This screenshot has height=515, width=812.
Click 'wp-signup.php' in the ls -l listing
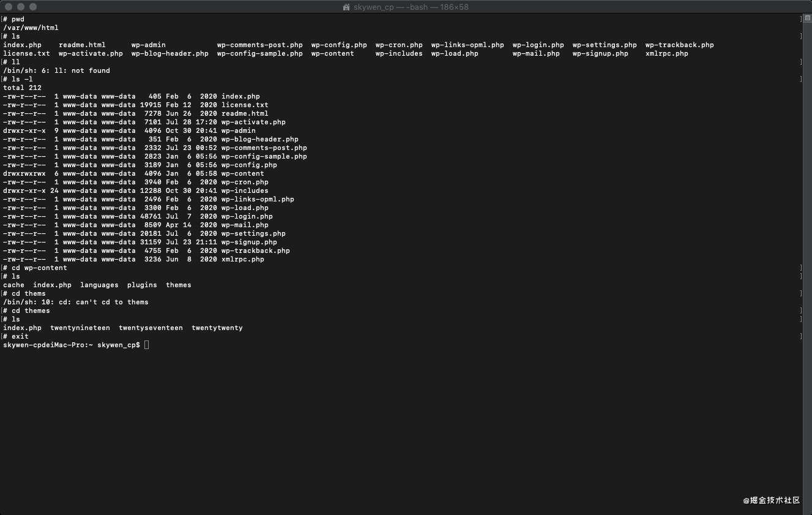249,242
